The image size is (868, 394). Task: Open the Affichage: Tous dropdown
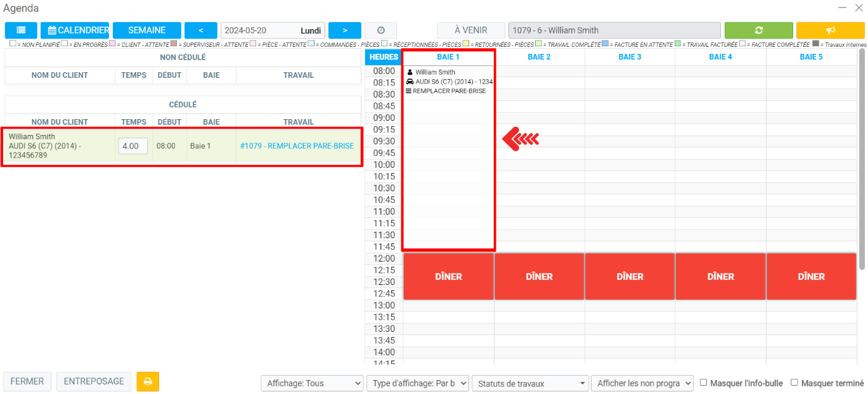coord(312,383)
